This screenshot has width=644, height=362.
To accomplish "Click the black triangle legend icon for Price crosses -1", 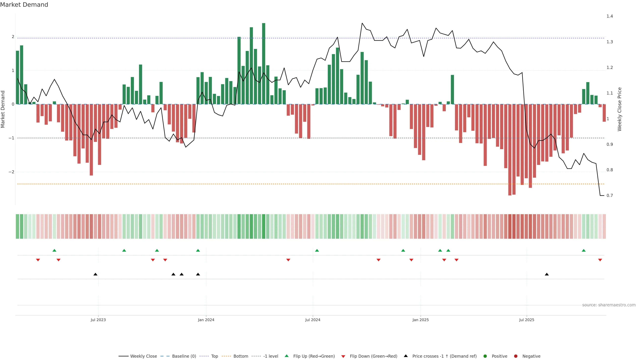I will tap(406, 356).
